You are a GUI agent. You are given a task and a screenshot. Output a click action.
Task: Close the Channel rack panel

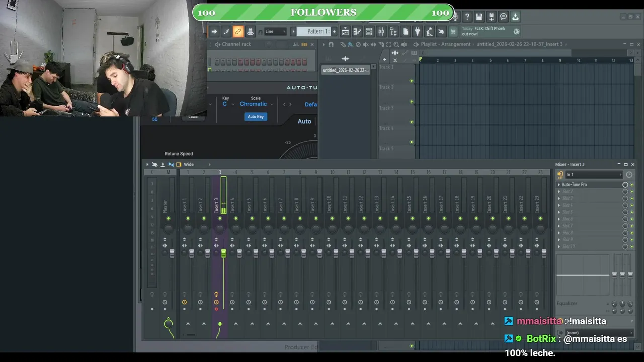tap(312, 44)
